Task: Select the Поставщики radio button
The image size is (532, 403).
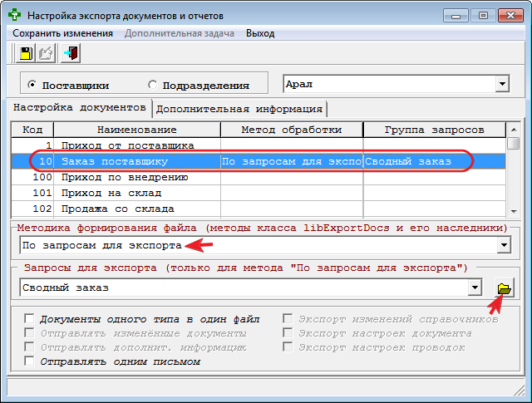Action: 32,85
